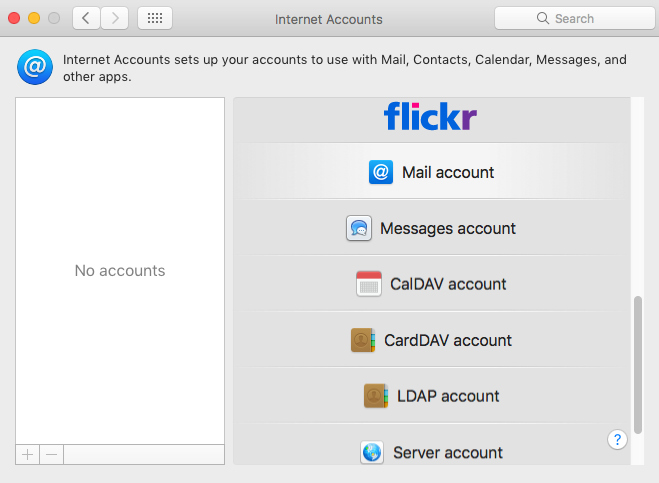659x483 pixels.
Task: Click the CardDAV address book icon
Action: point(363,340)
